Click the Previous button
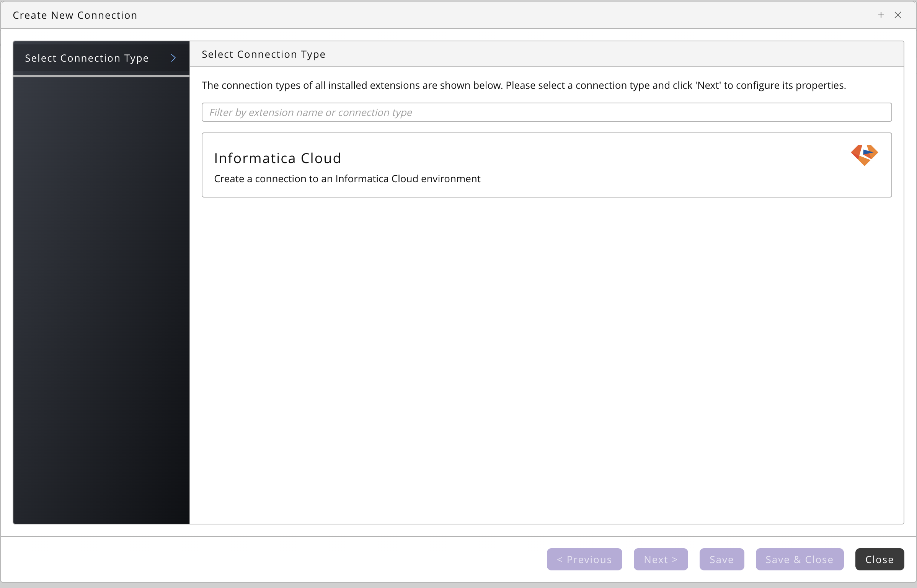Screen dimensions: 917x588 pyautogui.click(x=584, y=559)
